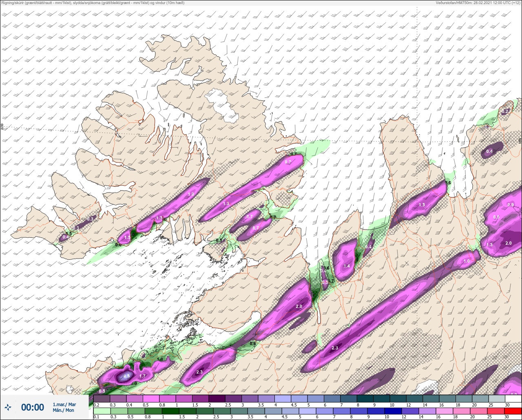Click the 'Mán./ Mon' weekday label
522x420 pixels.
(64, 410)
